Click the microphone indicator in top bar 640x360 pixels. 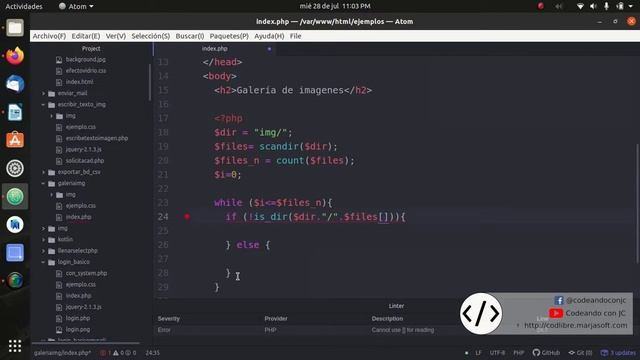click(x=607, y=6)
